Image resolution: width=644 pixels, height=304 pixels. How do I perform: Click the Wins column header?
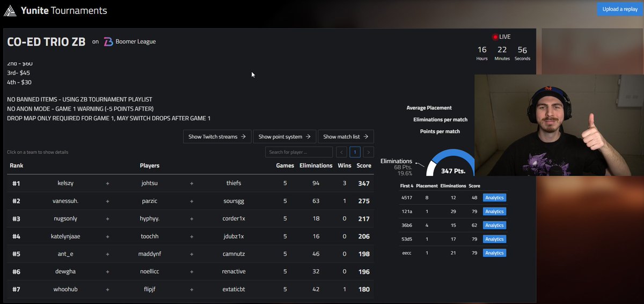click(344, 166)
